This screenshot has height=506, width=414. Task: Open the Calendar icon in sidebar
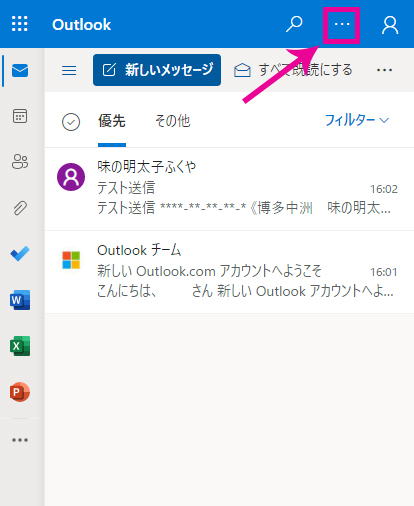[20, 116]
